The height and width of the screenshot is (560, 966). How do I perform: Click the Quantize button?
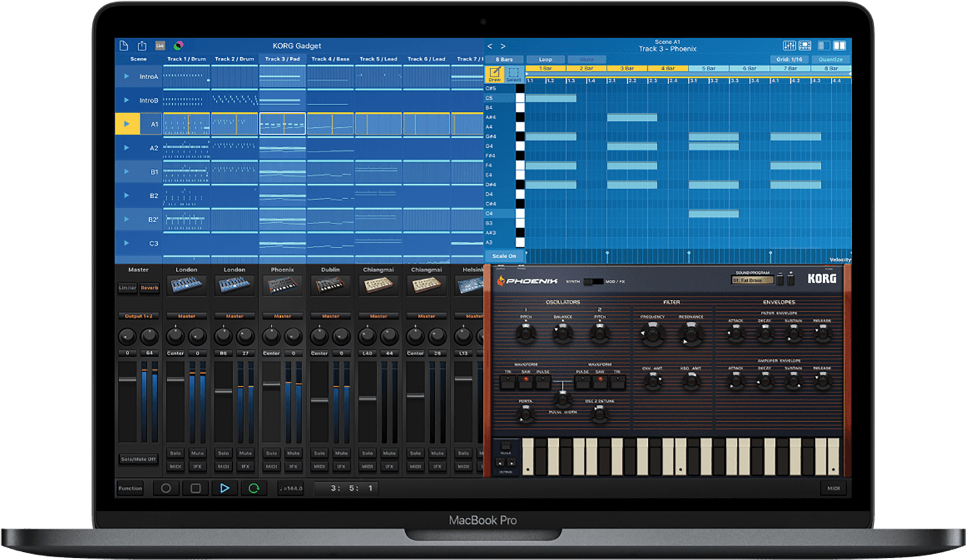[830, 59]
